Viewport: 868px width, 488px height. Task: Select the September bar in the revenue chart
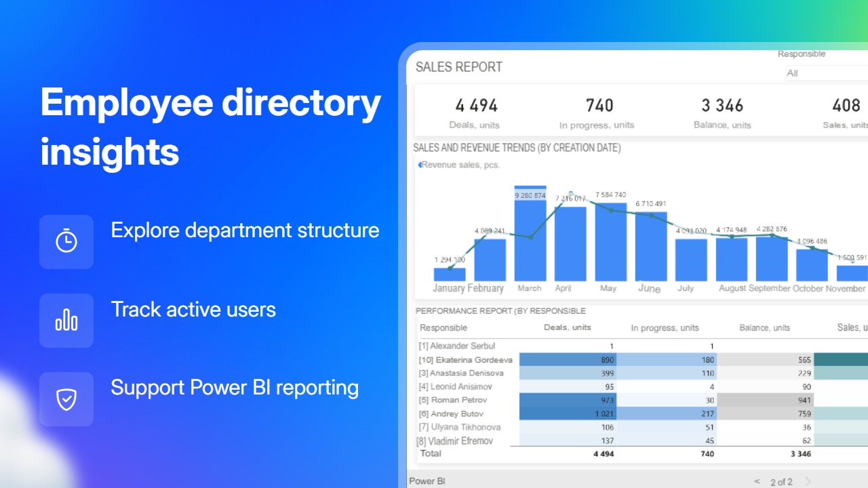(772, 259)
